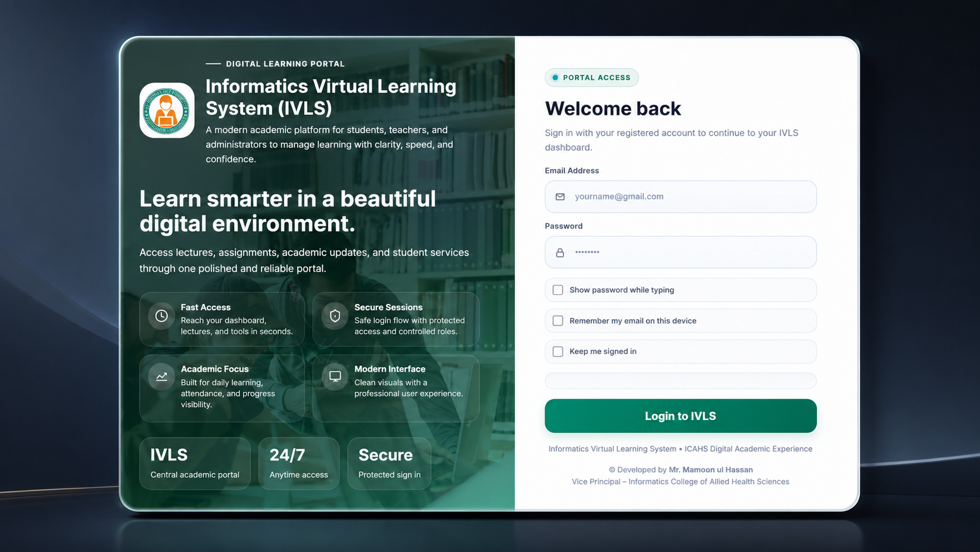Viewport: 980px width, 552px height.
Task: Click the PORTAL ACCESS badge
Action: pyautogui.click(x=591, y=77)
